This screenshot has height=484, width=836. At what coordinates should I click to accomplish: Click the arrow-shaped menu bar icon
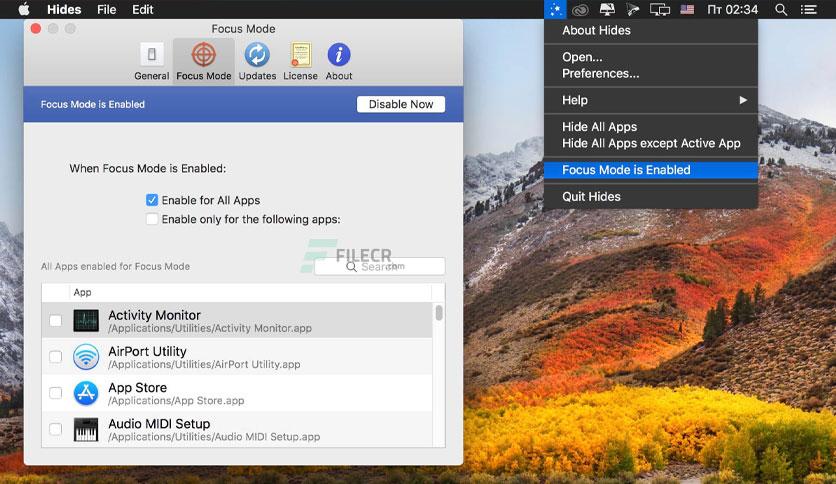pyautogui.click(x=632, y=10)
